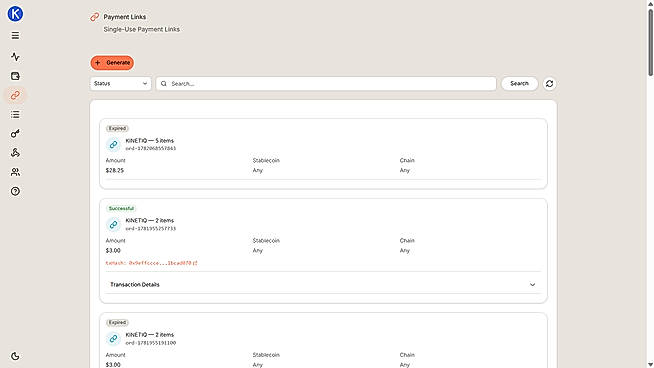This screenshot has width=654, height=368.
Task: Click the refresh icon beside Search
Action: pyautogui.click(x=549, y=83)
